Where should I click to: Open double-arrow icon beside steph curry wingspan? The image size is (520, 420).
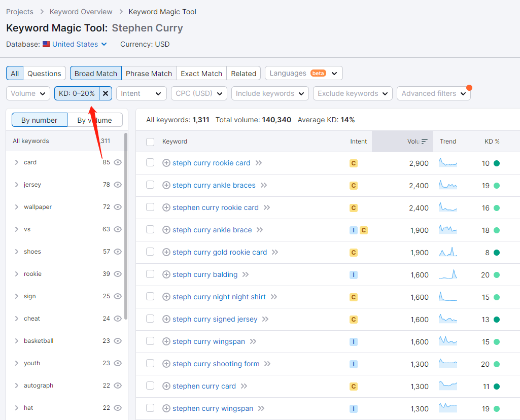[253, 341]
